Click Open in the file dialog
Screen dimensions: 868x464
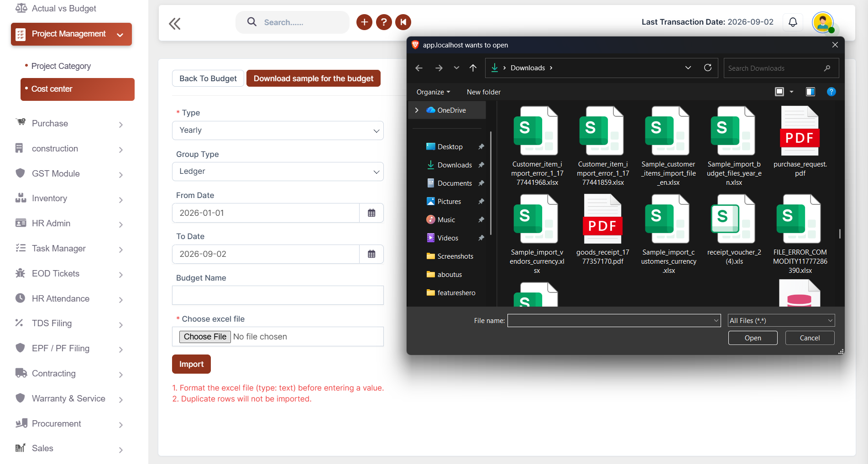click(x=753, y=338)
